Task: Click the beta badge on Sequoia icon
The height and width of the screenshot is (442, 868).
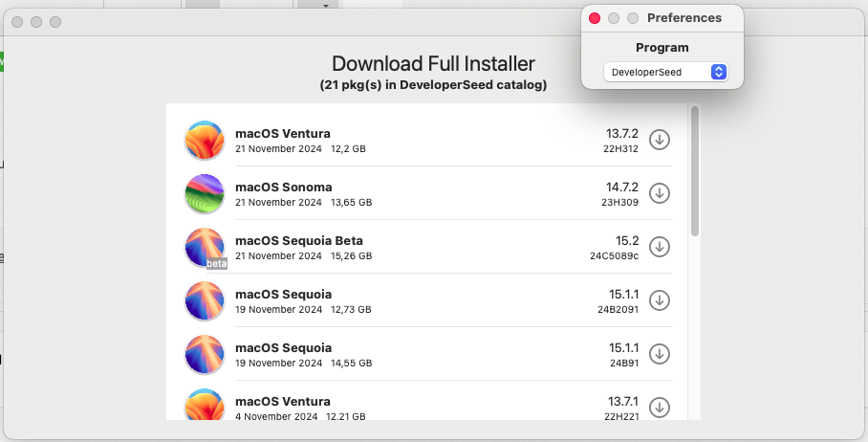Action: 216,264
